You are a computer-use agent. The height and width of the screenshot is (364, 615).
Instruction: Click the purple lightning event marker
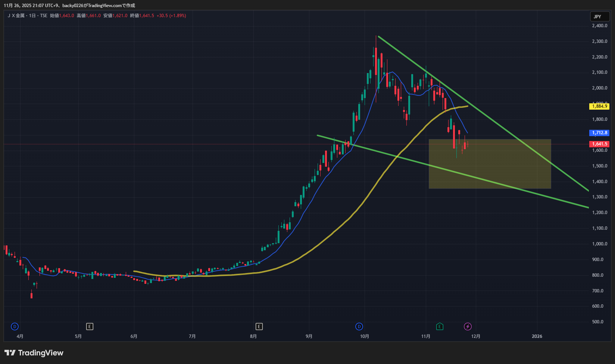(468, 327)
